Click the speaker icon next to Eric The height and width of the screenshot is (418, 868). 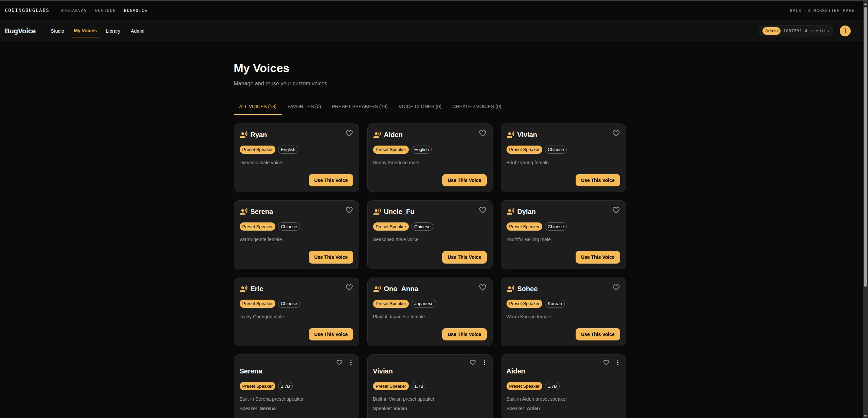(244, 288)
